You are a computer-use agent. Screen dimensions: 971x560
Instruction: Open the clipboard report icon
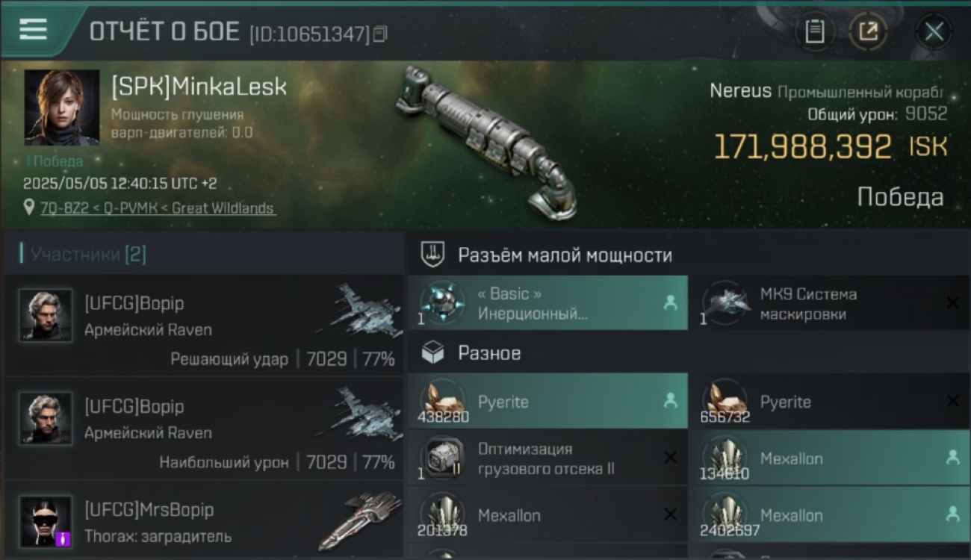[814, 31]
